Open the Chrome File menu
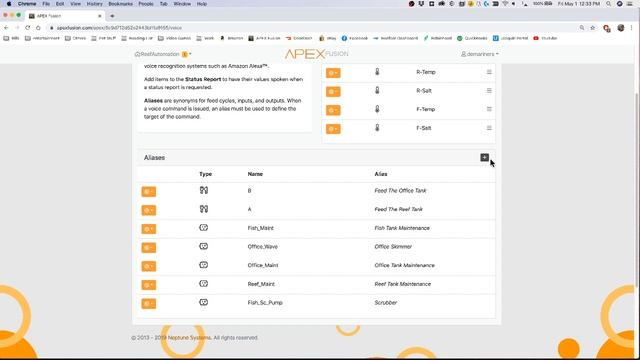Image resolution: width=640 pixels, height=360 pixels. (46, 4)
